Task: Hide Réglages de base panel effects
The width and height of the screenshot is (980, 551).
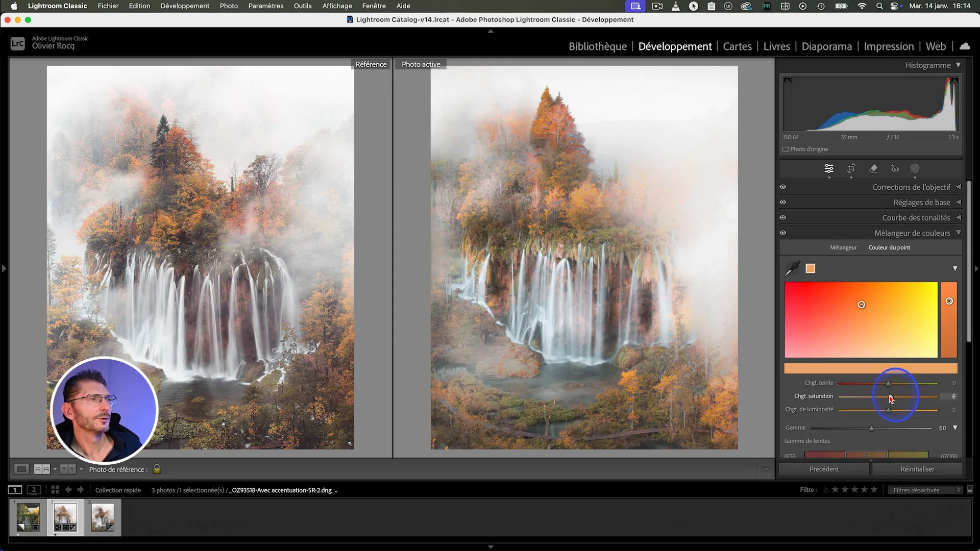Action: click(783, 203)
